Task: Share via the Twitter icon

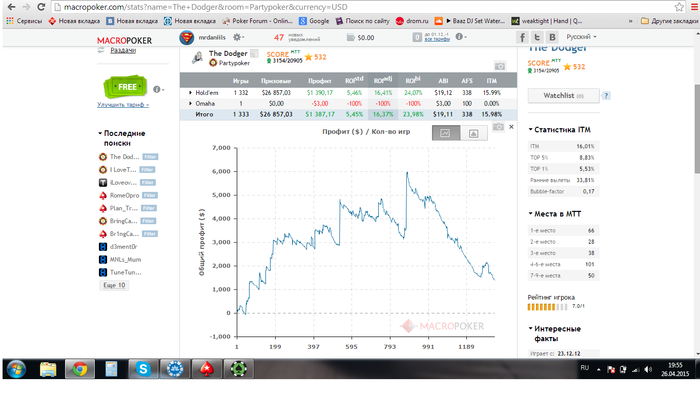Action: (537, 37)
